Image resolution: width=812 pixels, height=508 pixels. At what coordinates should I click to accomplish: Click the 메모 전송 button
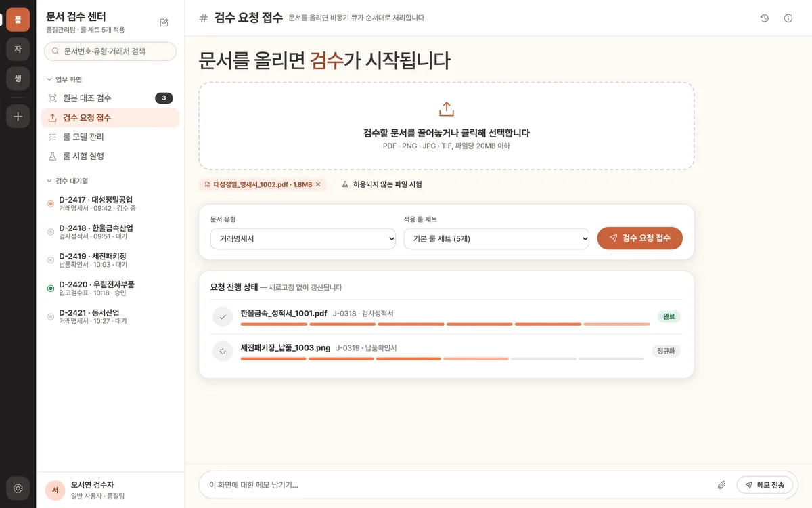[764, 485]
